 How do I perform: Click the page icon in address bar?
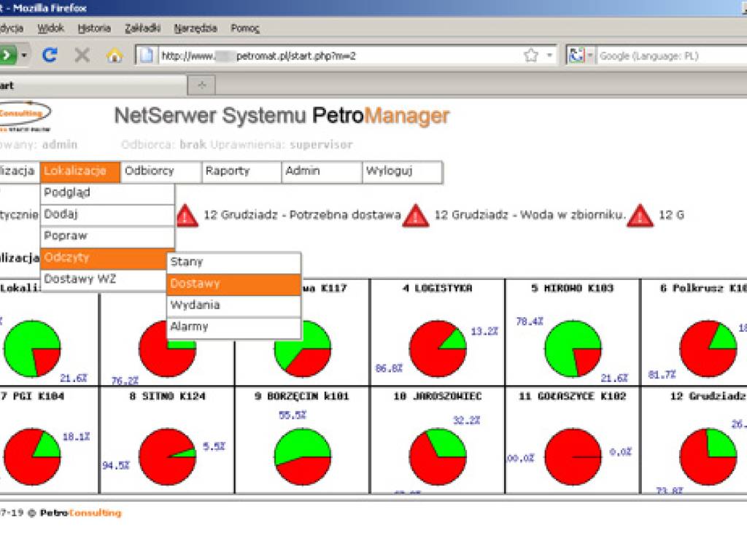(146, 55)
